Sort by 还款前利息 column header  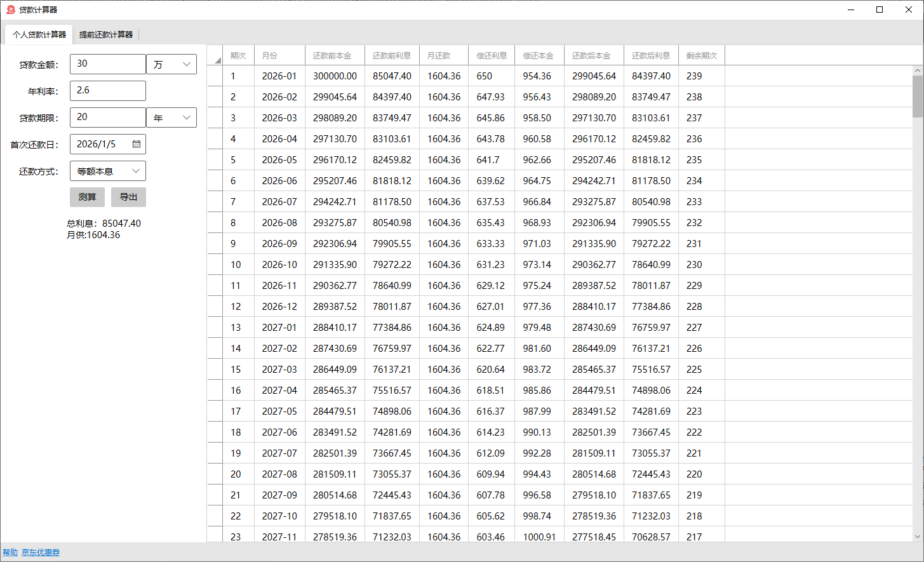392,55
